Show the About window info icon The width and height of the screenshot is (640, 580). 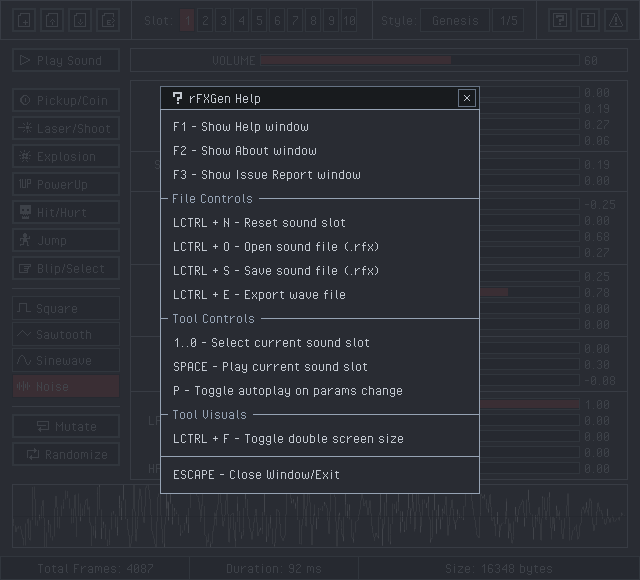(587, 20)
